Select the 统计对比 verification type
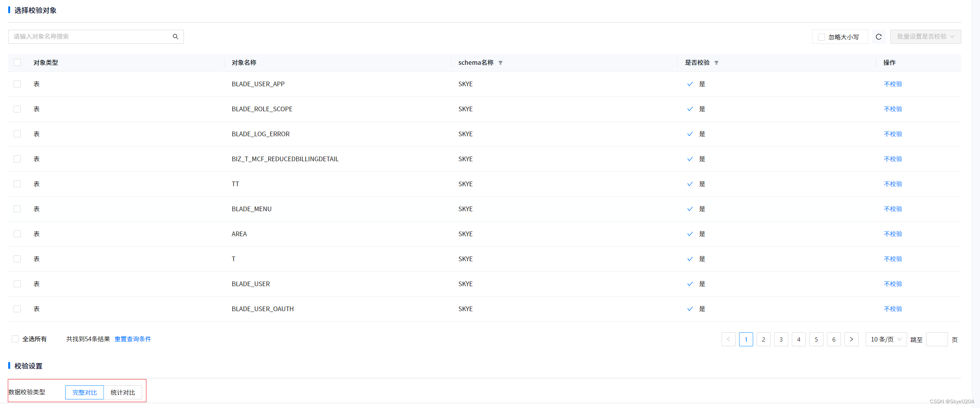 123,392
